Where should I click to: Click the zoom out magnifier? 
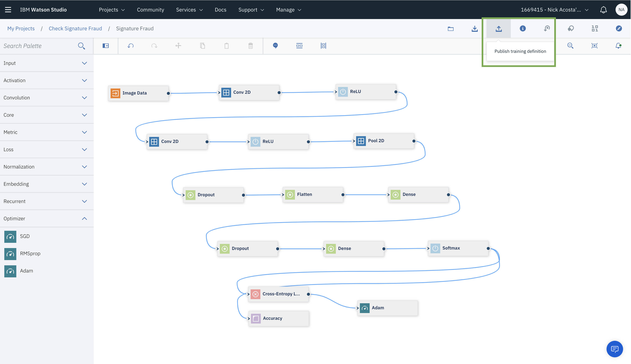point(570,46)
